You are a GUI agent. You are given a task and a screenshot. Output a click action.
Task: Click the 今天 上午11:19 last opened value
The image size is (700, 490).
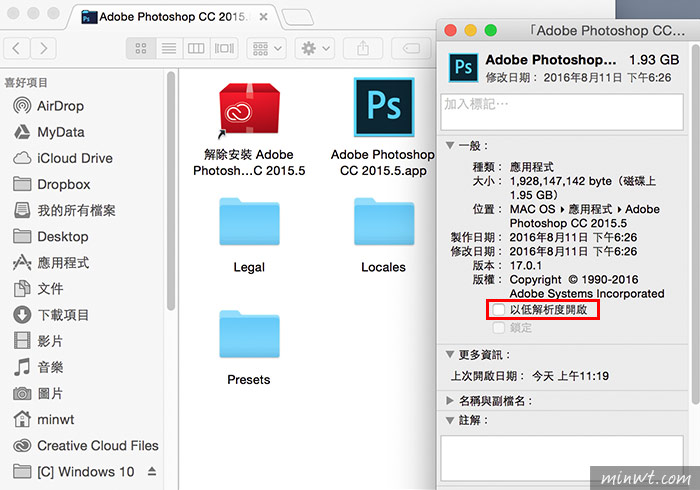[x=571, y=376]
